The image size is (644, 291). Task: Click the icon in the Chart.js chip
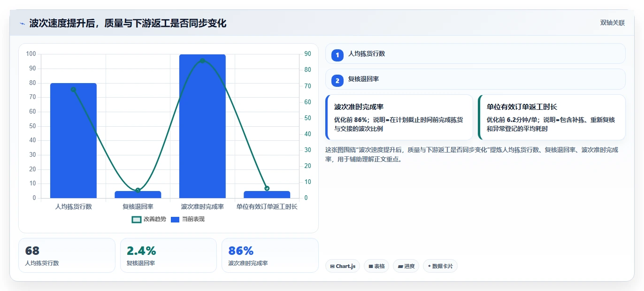point(332,266)
